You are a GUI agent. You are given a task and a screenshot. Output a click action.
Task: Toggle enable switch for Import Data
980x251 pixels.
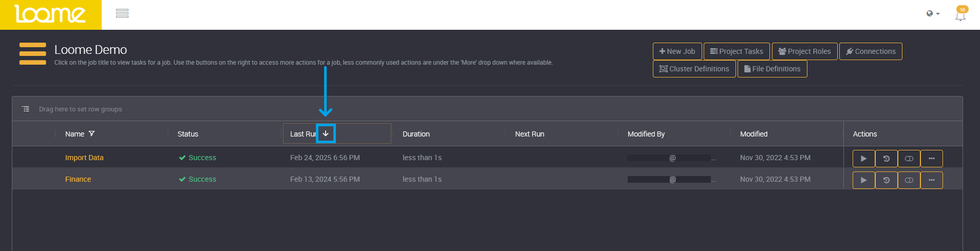(x=909, y=159)
